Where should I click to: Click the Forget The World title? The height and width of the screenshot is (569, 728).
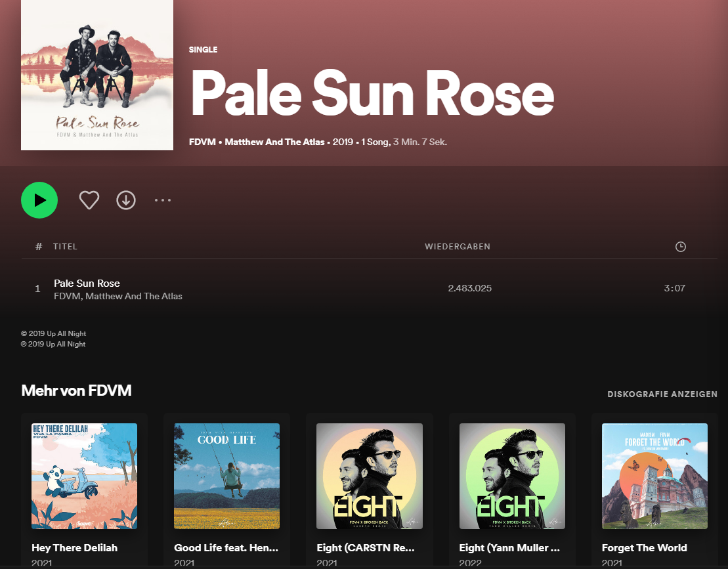tap(644, 547)
